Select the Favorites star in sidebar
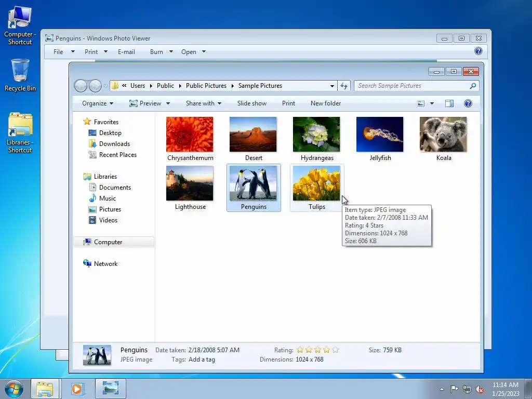The image size is (532, 399). pyautogui.click(x=87, y=122)
